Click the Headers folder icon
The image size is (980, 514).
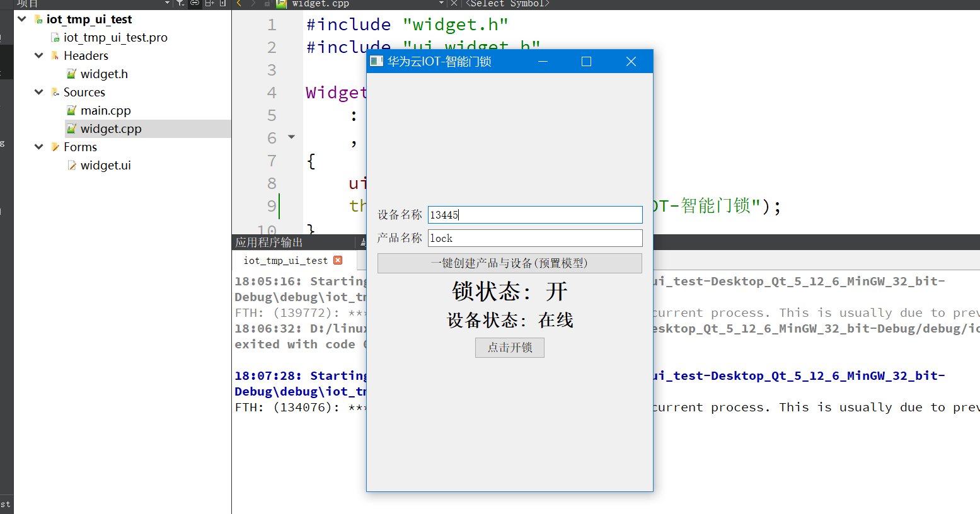pyautogui.click(x=55, y=55)
